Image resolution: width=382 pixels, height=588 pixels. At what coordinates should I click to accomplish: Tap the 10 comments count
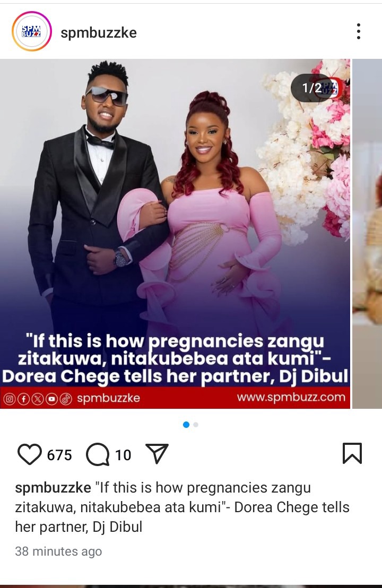(x=123, y=455)
